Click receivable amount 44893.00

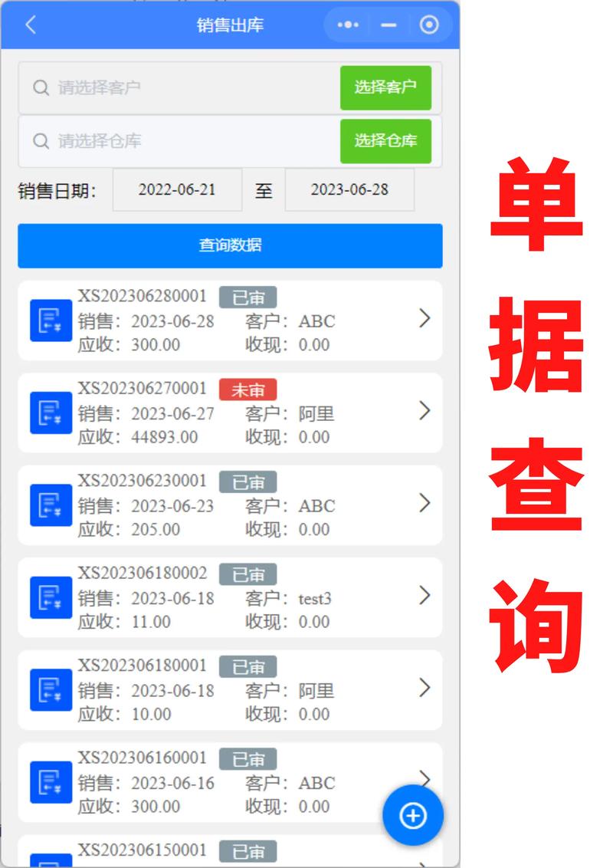click(x=164, y=437)
